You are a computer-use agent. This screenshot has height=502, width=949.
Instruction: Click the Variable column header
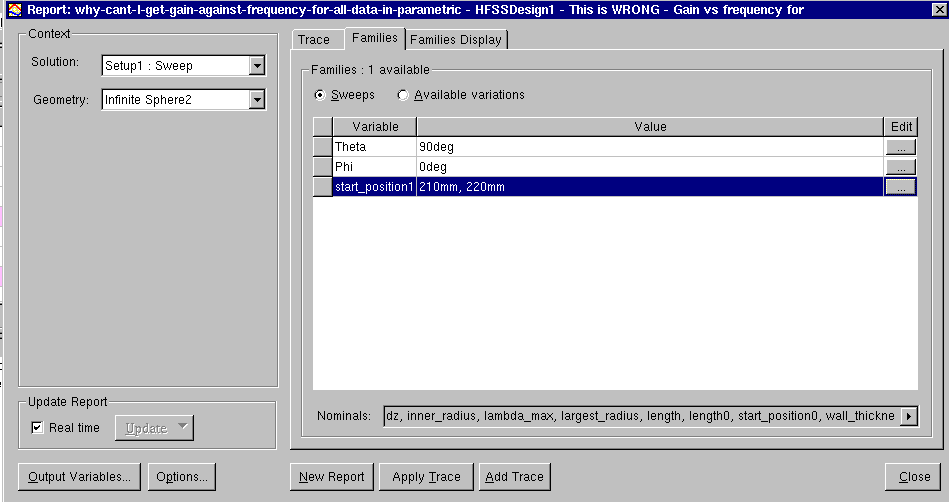point(375,127)
